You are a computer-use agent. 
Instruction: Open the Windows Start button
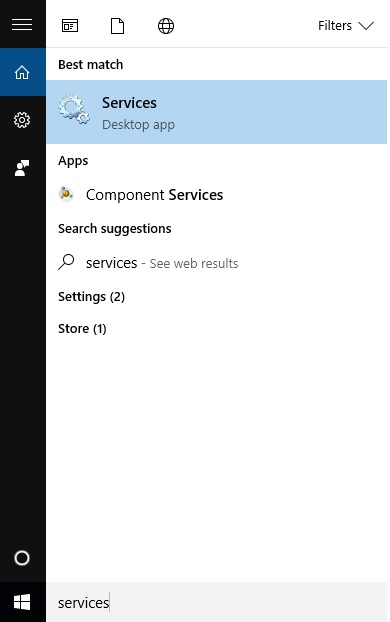(22, 602)
